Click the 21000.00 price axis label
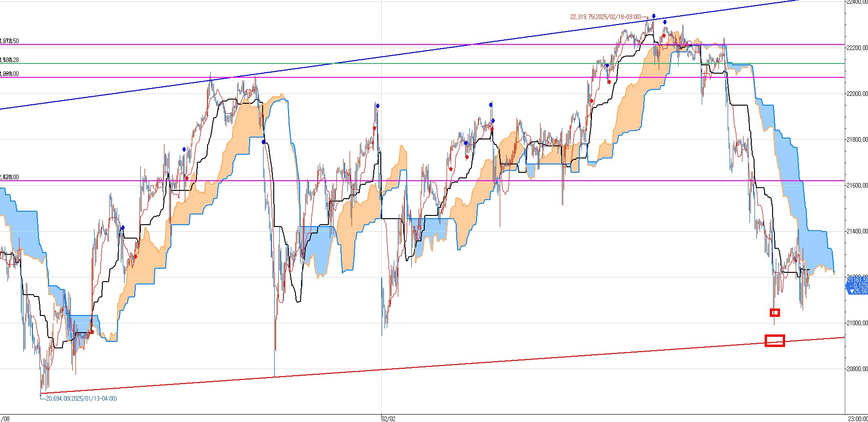This screenshot has width=868, height=422. pyautogui.click(x=857, y=323)
